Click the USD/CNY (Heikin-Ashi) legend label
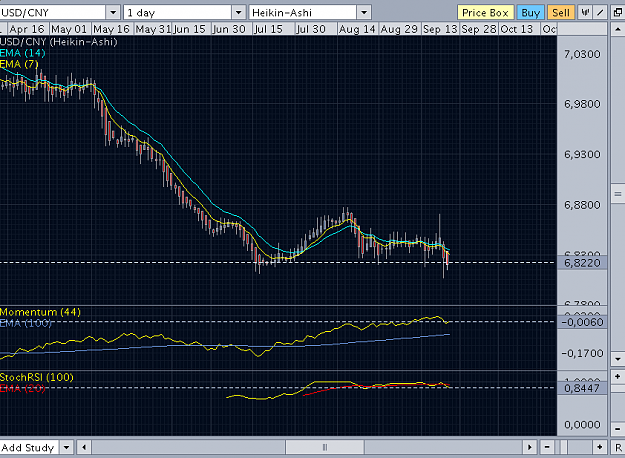625x458 pixels. tap(59, 42)
